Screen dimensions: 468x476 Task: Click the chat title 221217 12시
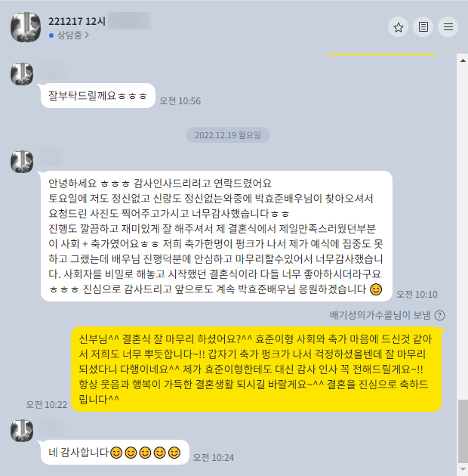click(x=77, y=21)
